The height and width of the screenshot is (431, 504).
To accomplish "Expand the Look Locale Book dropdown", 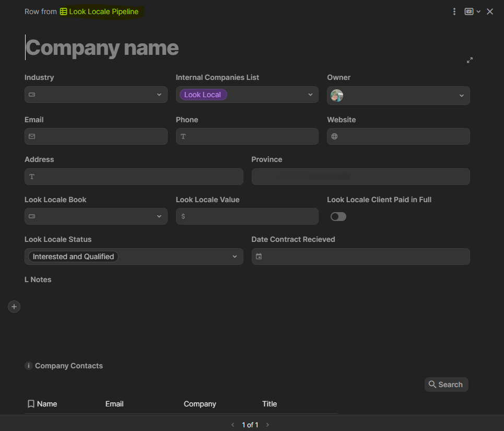I will tap(159, 216).
